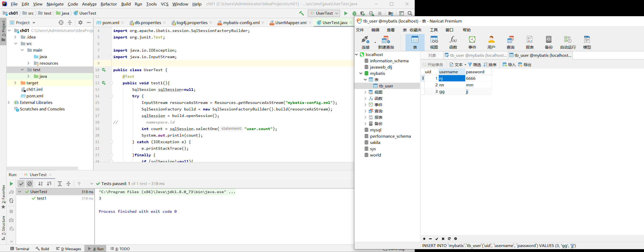Hide the Project panel with minus icon
This screenshot has height=252, width=644.
pos(89,23)
